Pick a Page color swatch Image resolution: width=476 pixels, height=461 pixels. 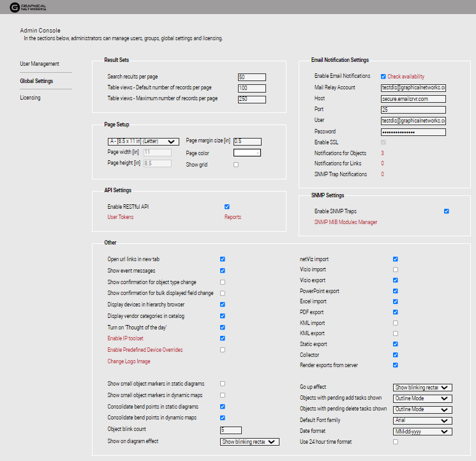[247, 153]
